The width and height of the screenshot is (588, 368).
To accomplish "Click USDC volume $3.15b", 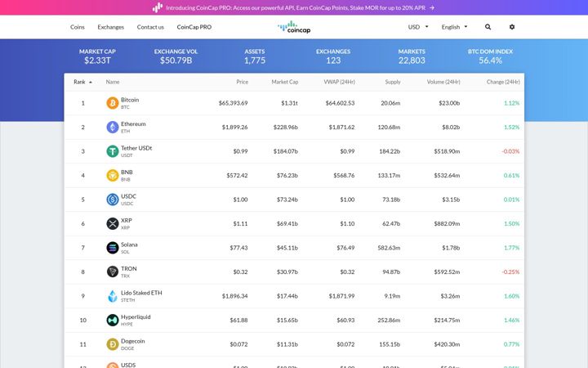I will coord(451,200).
